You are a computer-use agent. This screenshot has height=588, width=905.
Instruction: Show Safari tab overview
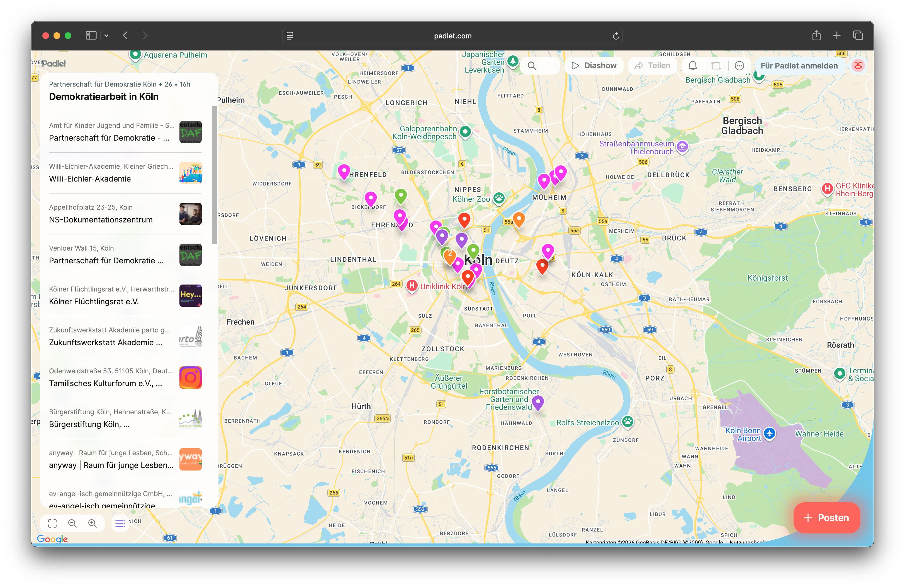click(858, 35)
